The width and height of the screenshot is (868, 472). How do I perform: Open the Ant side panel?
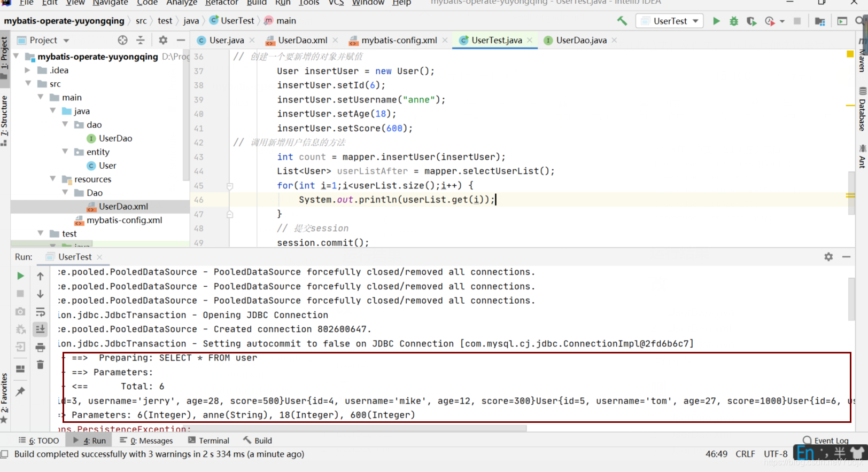point(862,156)
